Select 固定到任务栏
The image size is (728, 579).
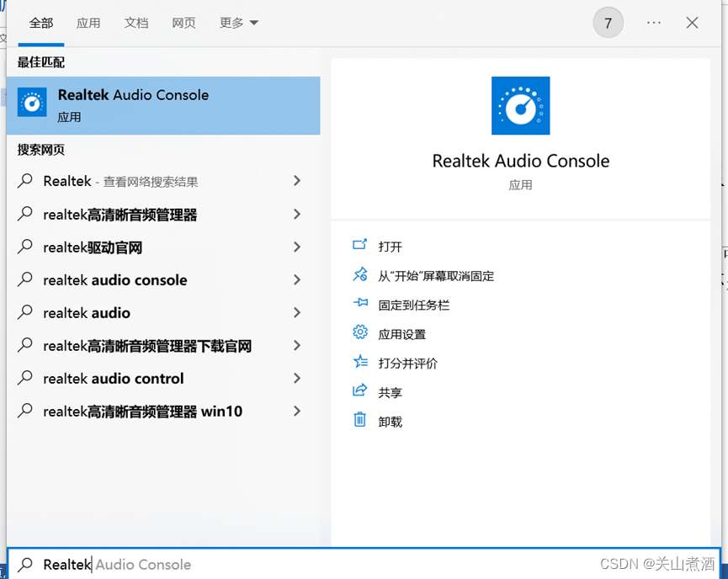pos(414,305)
